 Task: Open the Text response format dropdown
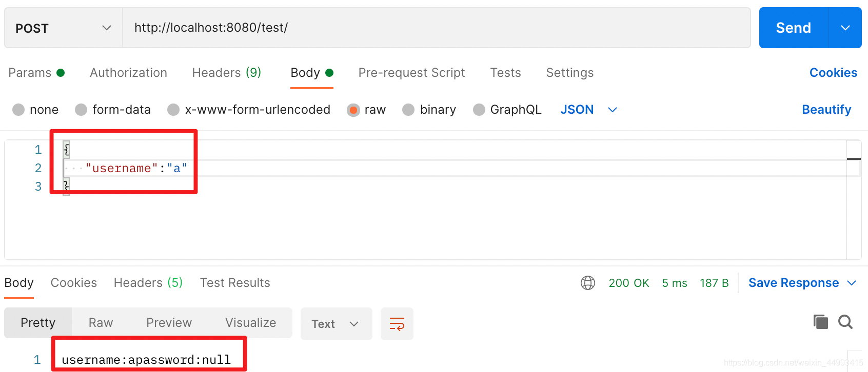click(x=336, y=324)
